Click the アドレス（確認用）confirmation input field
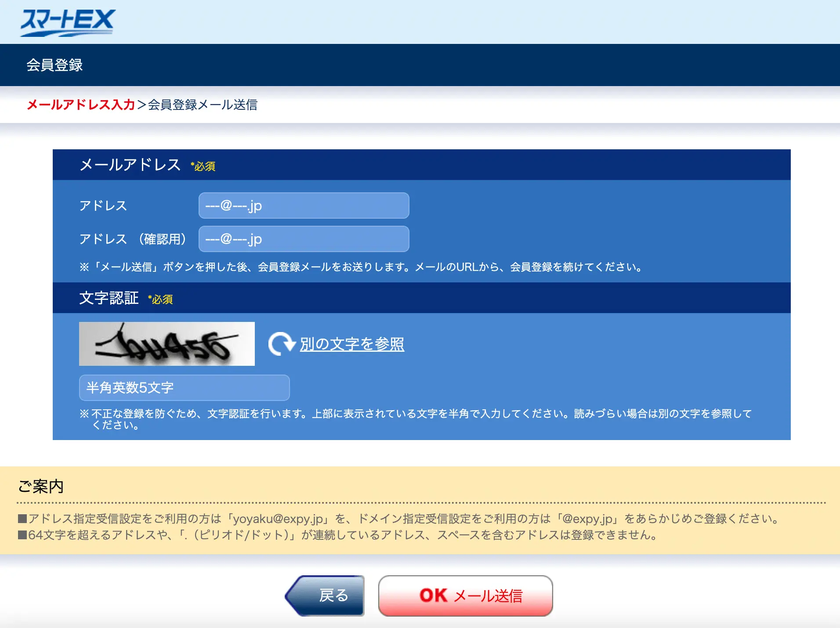840x628 pixels. (304, 239)
